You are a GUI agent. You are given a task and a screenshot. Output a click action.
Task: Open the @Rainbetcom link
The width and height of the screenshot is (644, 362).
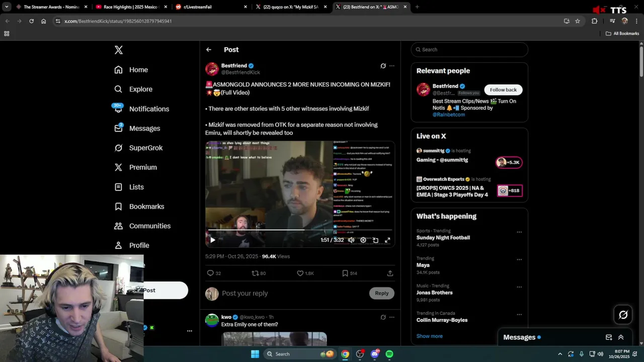pos(449,115)
